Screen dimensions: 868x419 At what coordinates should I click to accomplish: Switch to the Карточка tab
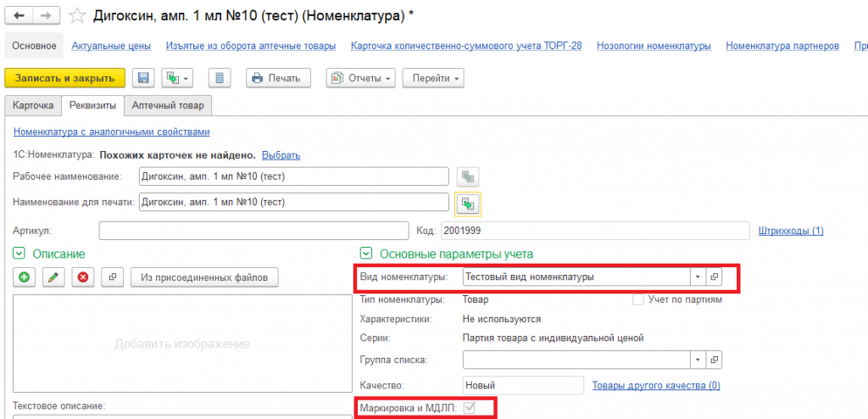pyautogui.click(x=33, y=105)
